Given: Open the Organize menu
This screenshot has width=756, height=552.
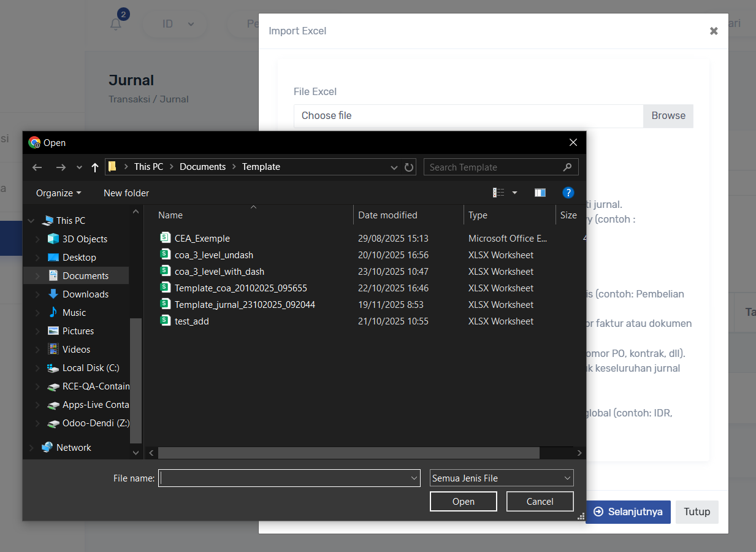Looking at the screenshot, I should [58, 193].
